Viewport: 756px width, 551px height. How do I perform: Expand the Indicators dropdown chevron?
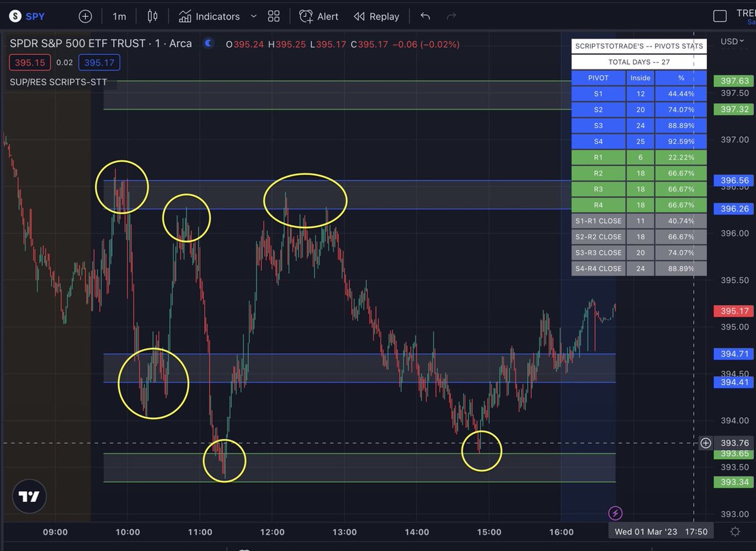255,16
